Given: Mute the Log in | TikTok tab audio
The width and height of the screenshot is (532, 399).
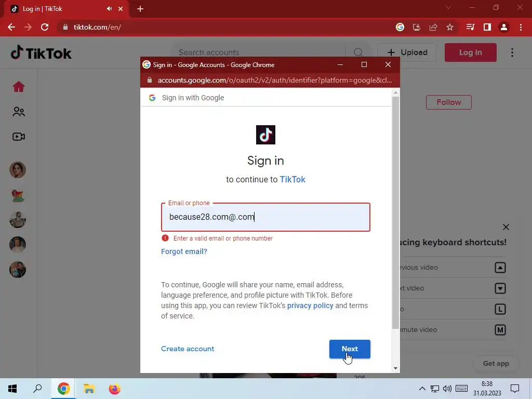Looking at the screenshot, I should pyautogui.click(x=109, y=9).
